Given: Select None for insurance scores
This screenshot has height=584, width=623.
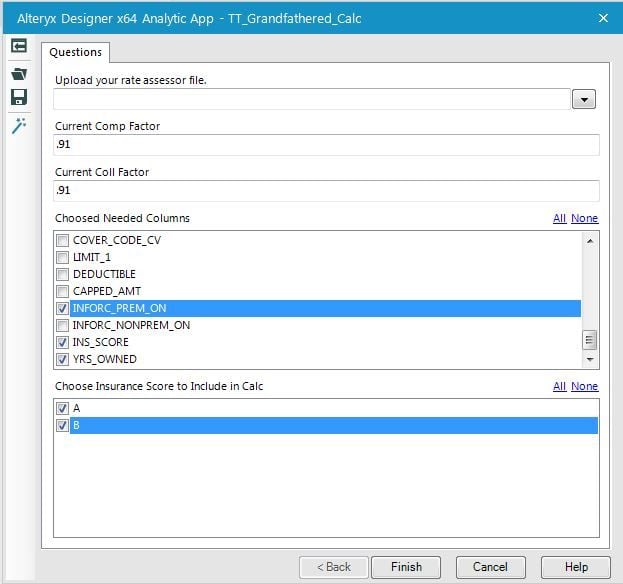Looking at the screenshot, I should [584, 386].
